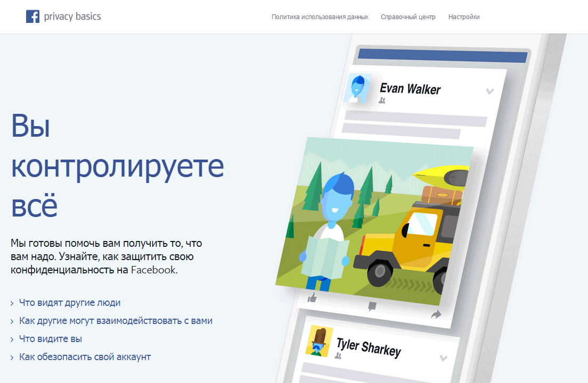Viewport: 588px width, 383px height.
Task: Click Как обезопасить свой аккаунт link
Action: click(x=85, y=357)
